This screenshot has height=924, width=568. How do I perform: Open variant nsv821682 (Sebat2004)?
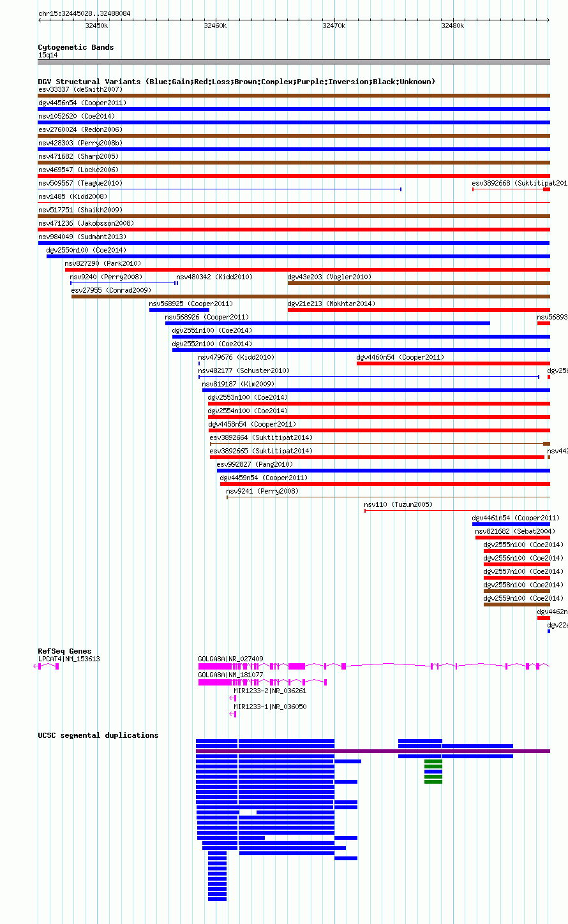pyautogui.click(x=515, y=531)
